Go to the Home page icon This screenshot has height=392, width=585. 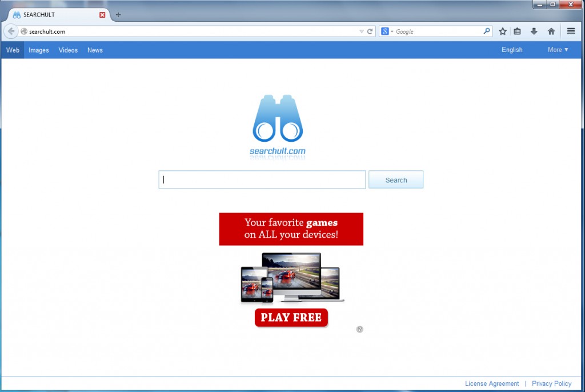click(551, 31)
